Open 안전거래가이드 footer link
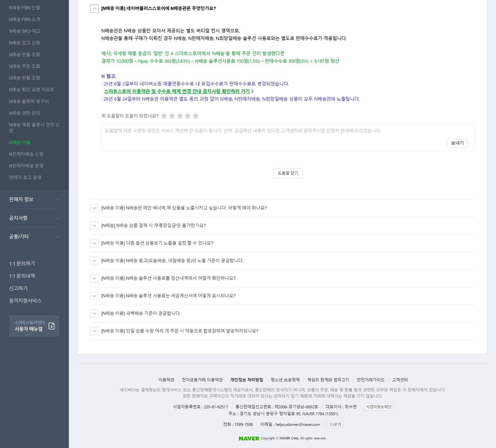This screenshot has height=448, width=496. click(371, 380)
